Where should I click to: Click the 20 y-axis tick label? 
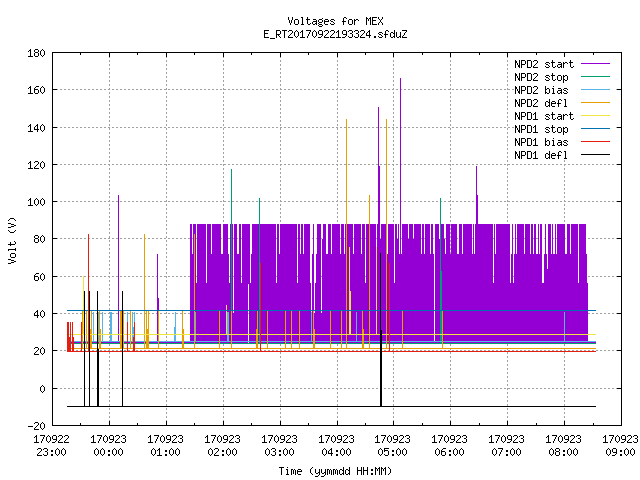(39, 351)
